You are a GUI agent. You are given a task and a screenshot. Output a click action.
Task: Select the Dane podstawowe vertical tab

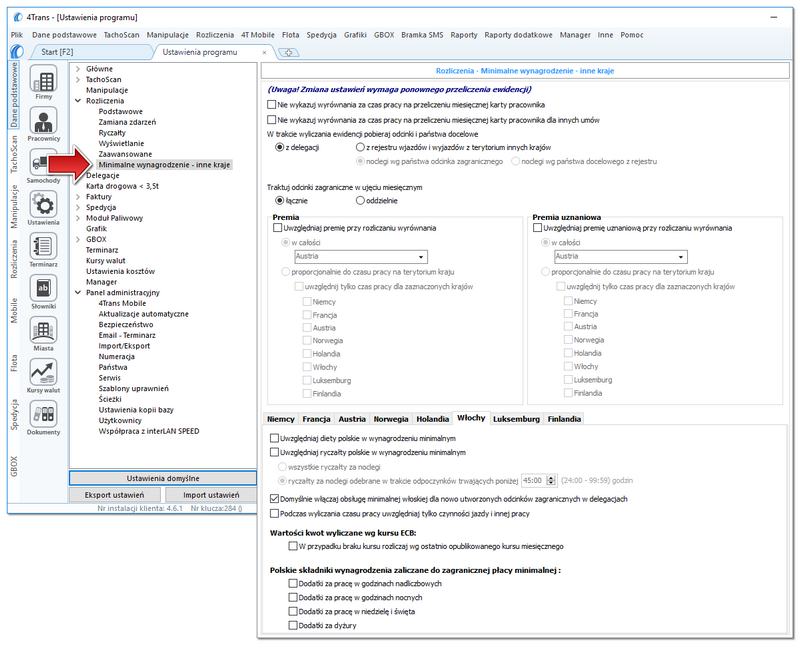14,95
